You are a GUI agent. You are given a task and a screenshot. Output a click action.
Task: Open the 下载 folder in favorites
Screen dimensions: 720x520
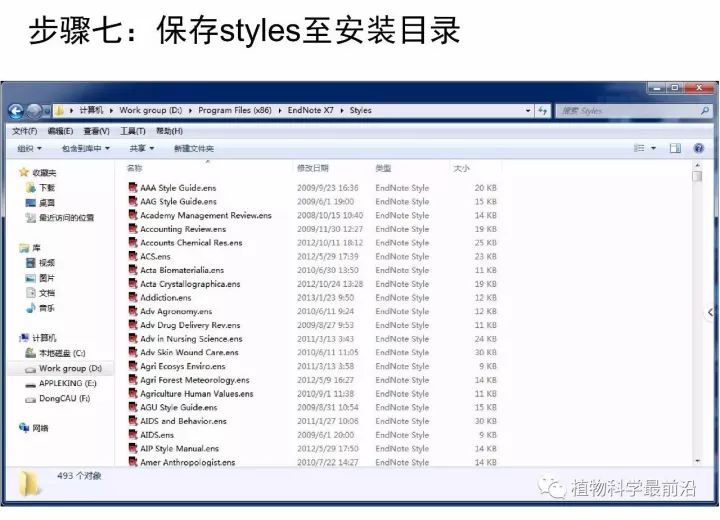point(46,188)
